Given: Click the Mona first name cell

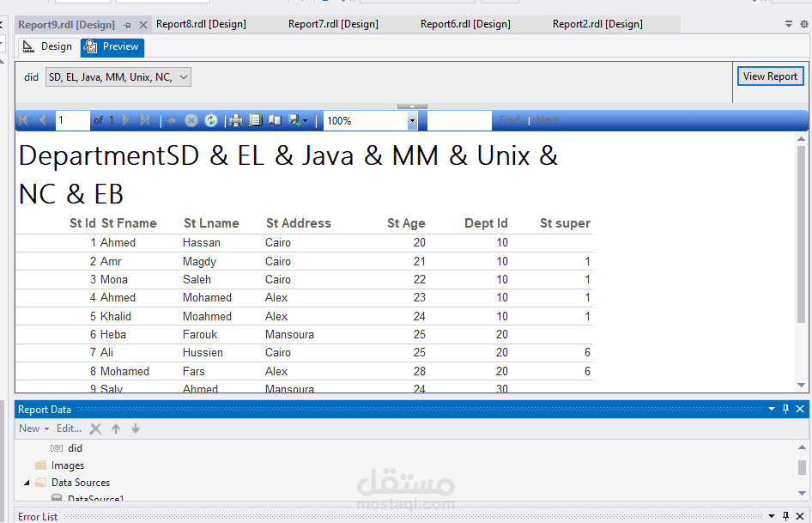Looking at the screenshot, I should (114, 279).
